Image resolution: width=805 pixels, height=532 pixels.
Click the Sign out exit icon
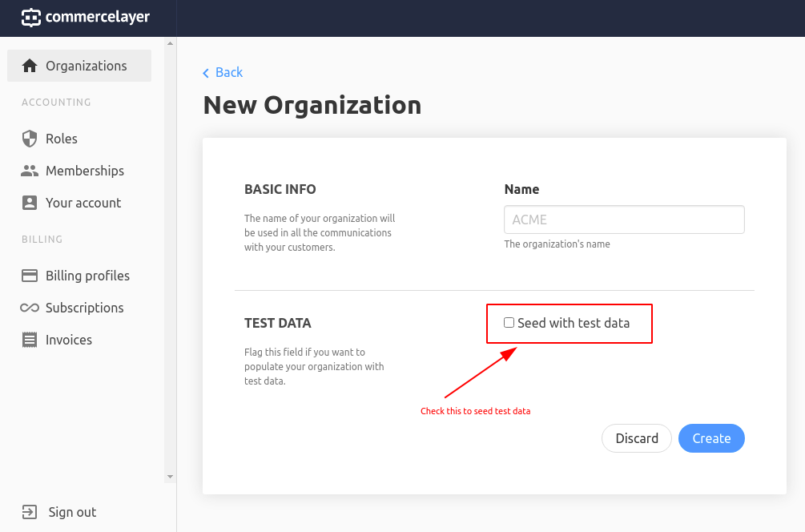click(x=29, y=512)
